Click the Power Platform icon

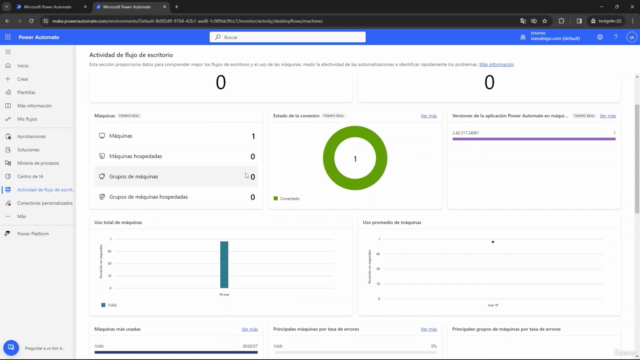[x=8, y=234]
